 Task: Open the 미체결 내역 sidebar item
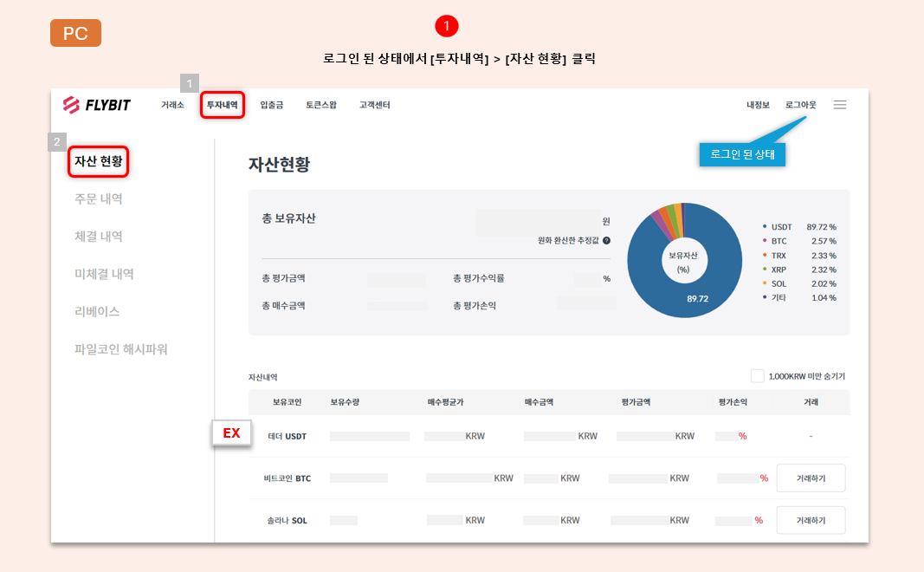click(x=102, y=273)
